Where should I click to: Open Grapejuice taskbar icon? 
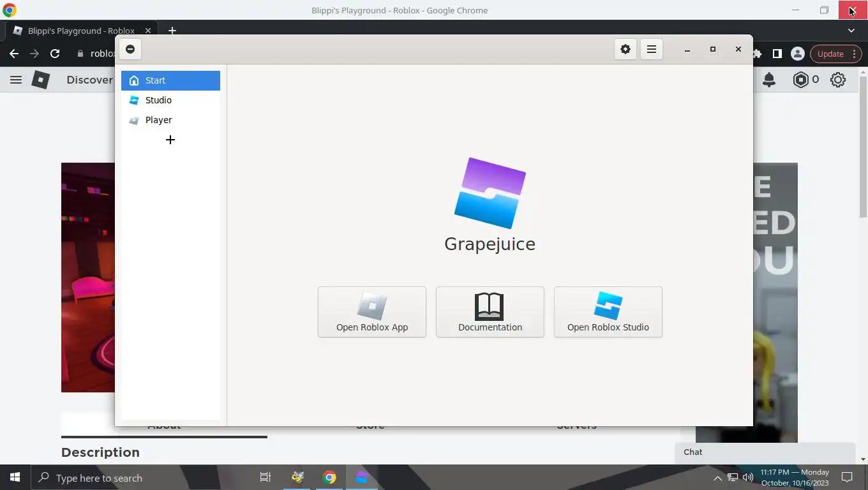(361, 477)
